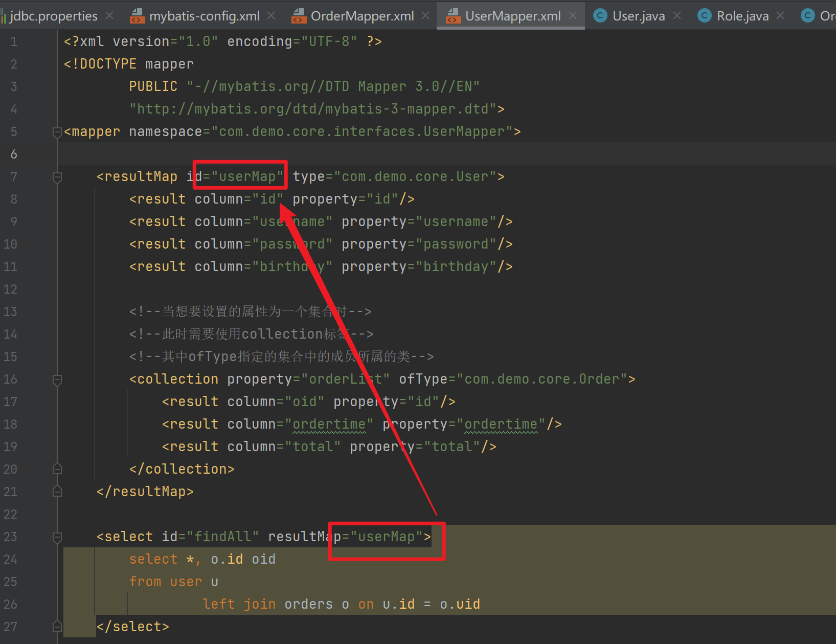
Task: Close the OrderMapper.xml tab
Action: (x=425, y=16)
